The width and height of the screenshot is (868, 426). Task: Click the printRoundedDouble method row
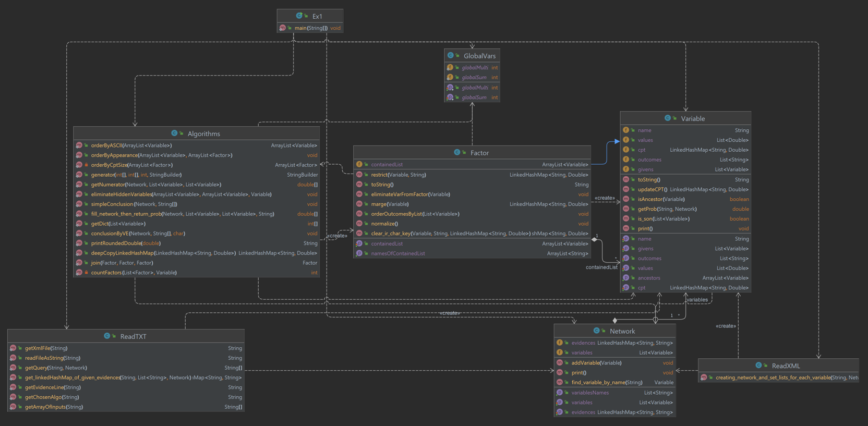197,244
